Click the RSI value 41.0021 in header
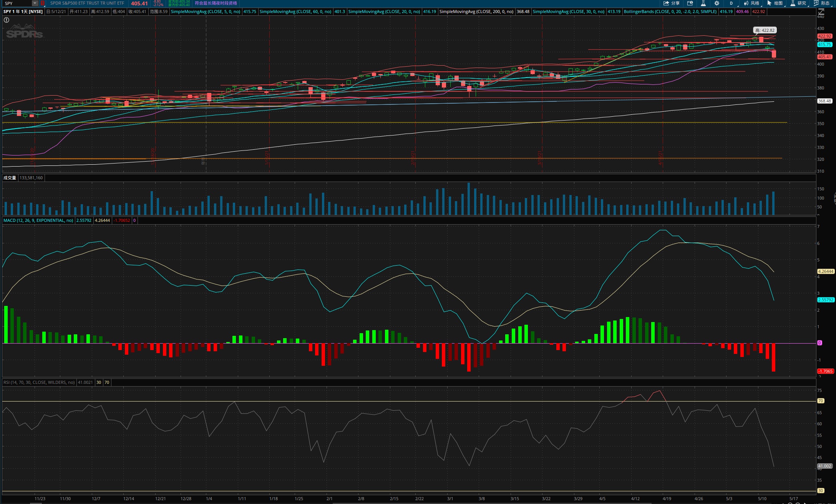 click(85, 382)
